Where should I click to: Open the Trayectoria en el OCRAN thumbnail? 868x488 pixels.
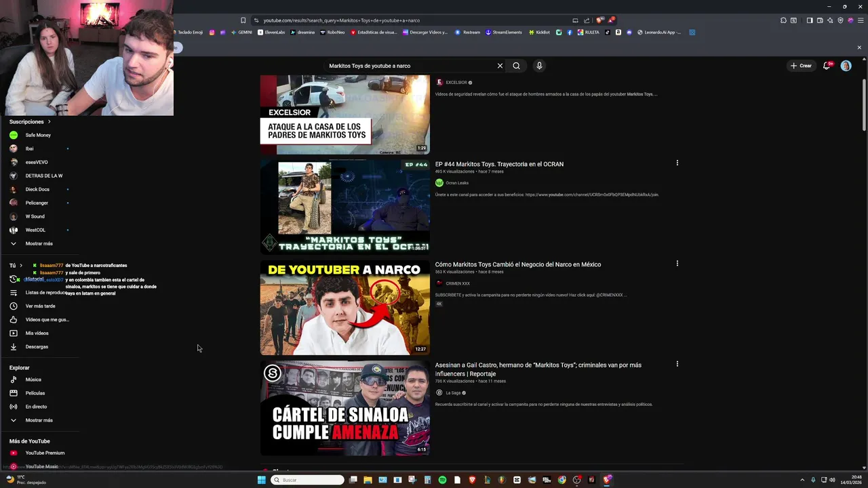(344, 207)
